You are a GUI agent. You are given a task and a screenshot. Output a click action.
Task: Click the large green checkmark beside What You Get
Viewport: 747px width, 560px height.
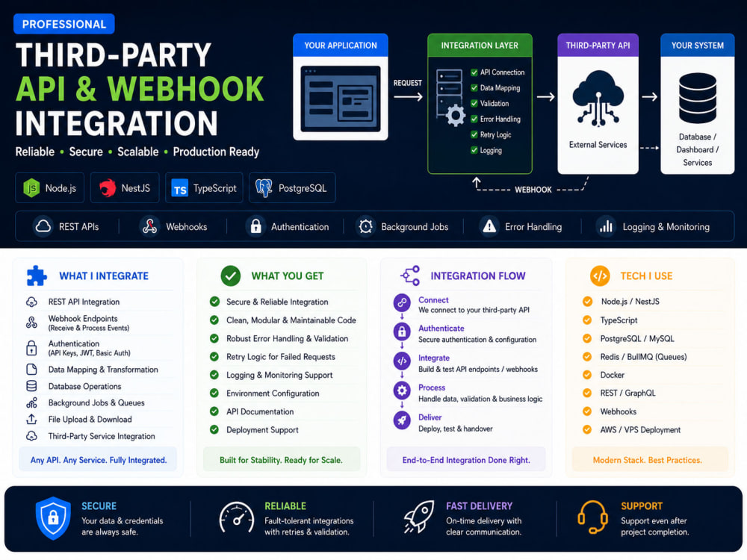click(231, 276)
